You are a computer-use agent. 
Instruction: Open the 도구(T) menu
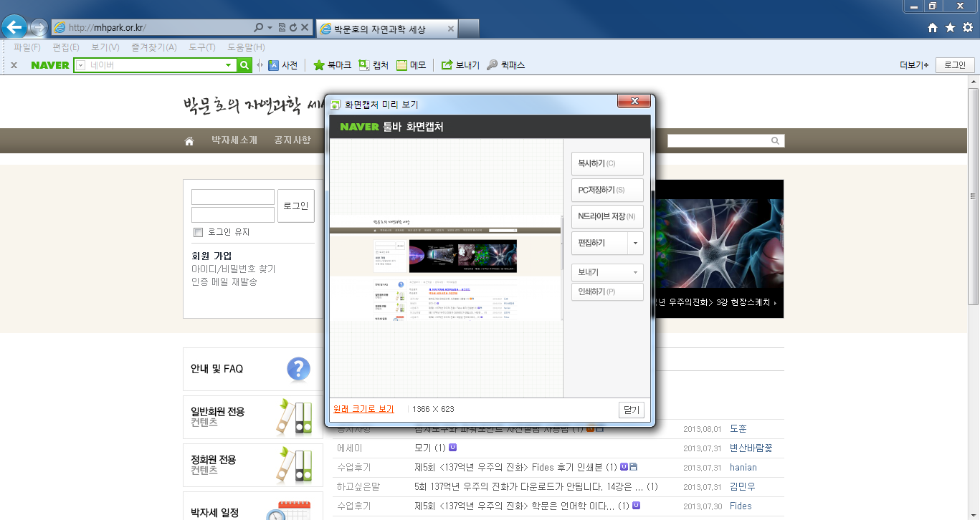click(201, 47)
